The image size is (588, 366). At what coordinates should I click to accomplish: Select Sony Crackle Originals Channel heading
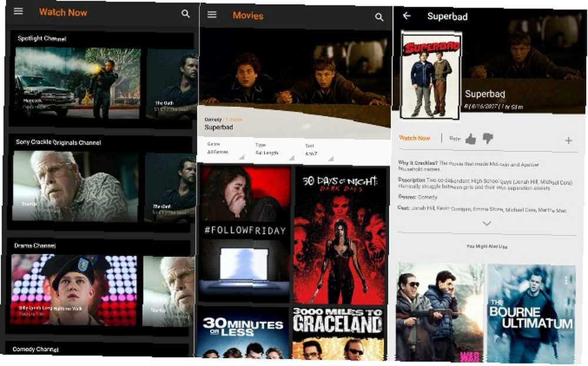pyautogui.click(x=58, y=142)
